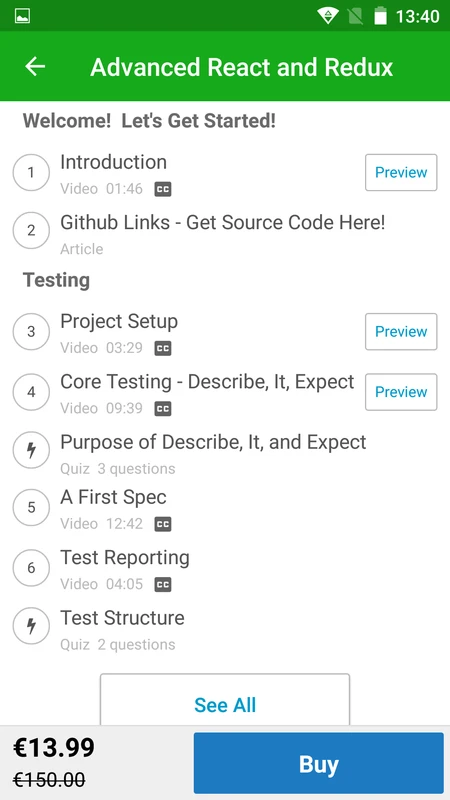
Task: Buy the course
Action: point(319,764)
